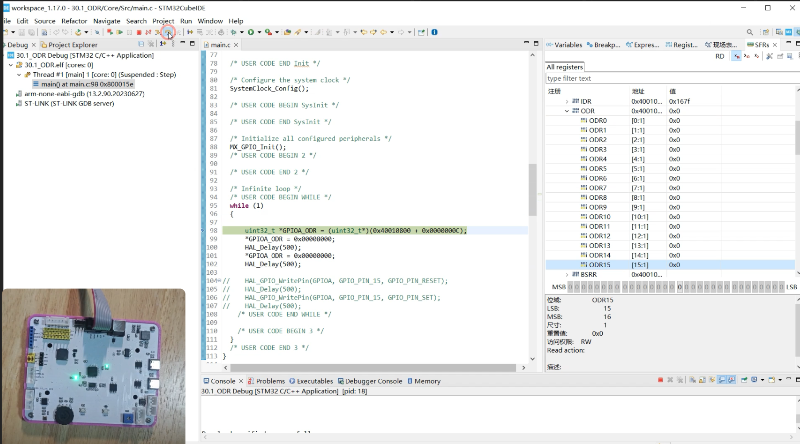This screenshot has width=800, height=444.
Task: Collapse the ODR register node
Action: [x=567, y=111]
